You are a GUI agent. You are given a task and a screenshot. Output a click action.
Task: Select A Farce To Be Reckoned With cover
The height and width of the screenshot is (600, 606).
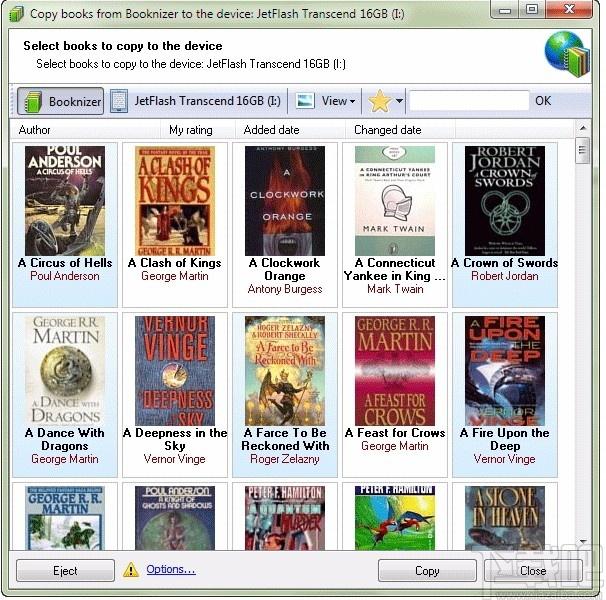[285, 371]
